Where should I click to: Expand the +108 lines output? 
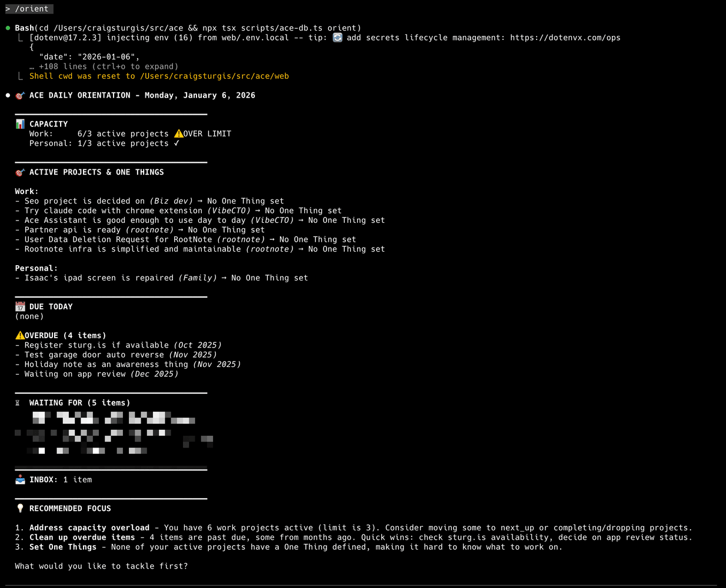pos(104,66)
